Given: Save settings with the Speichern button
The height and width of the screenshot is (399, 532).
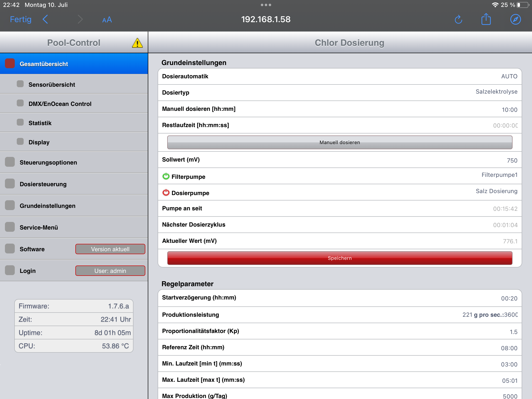Looking at the screenshot, I should tap(340, 258).
